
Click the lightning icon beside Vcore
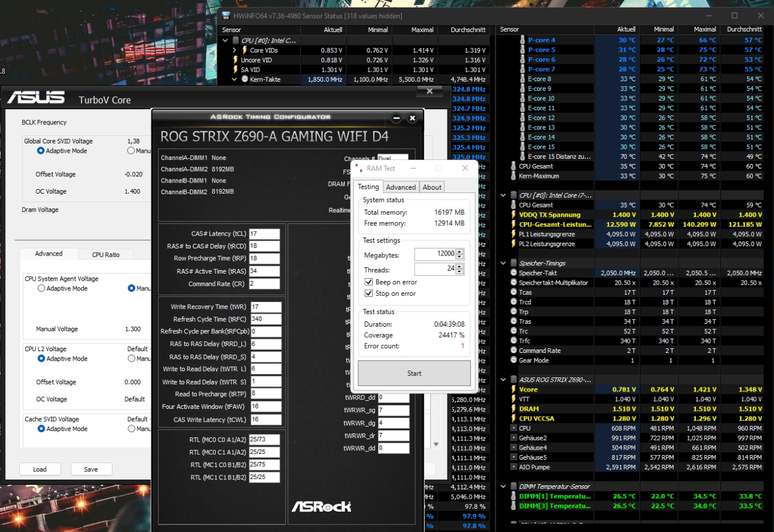tap(513, 390)
